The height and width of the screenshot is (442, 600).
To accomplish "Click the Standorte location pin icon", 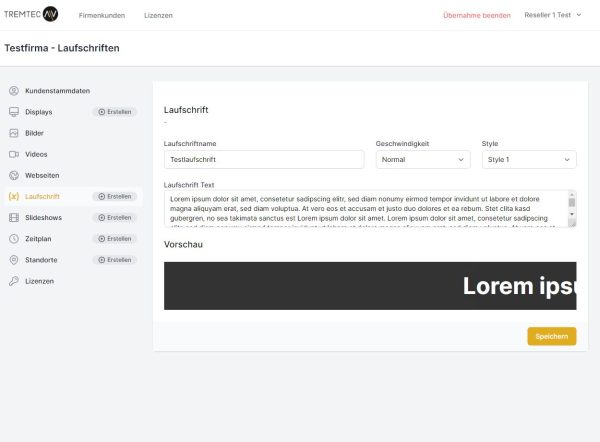I will pyautogui.click(x=14, y=260).
